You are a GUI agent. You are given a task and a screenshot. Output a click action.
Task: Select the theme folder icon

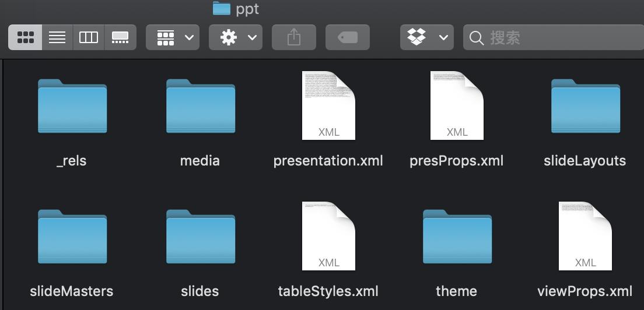coord(457,237)
